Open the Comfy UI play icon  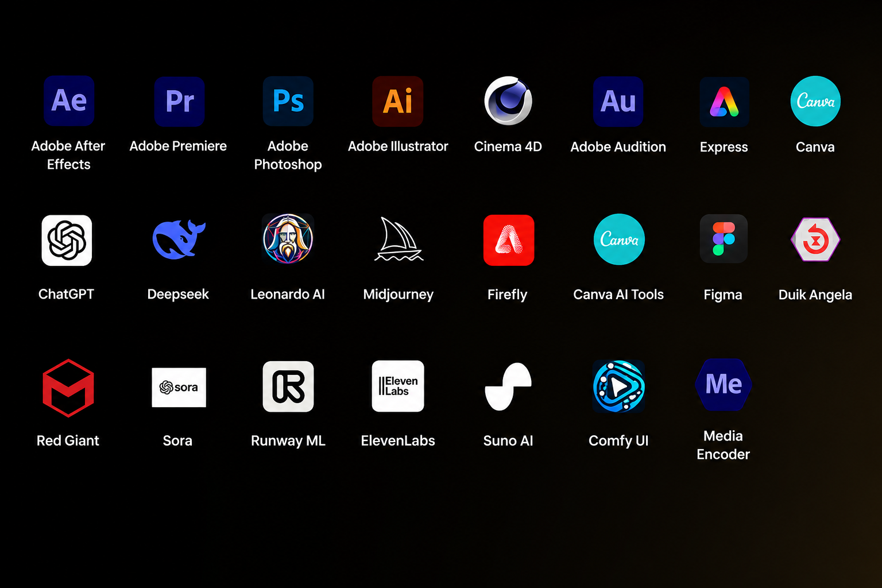(618, 386)
